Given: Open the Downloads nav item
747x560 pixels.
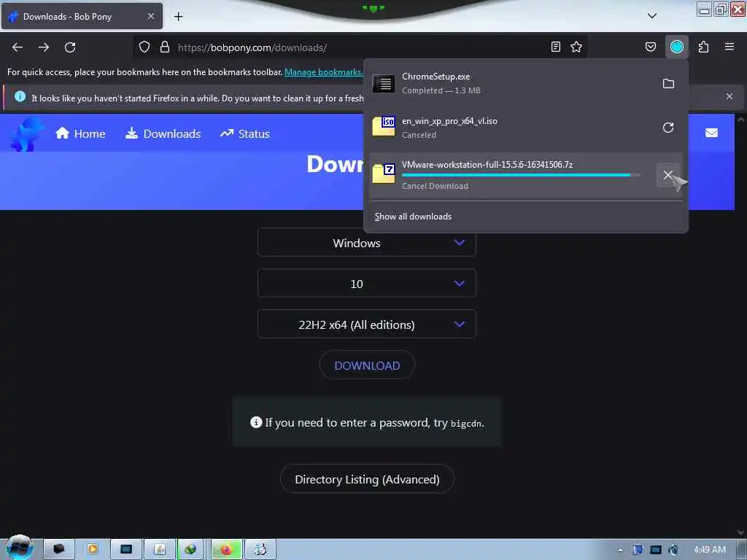Looking at the screenshot, I should click(163, 134).
